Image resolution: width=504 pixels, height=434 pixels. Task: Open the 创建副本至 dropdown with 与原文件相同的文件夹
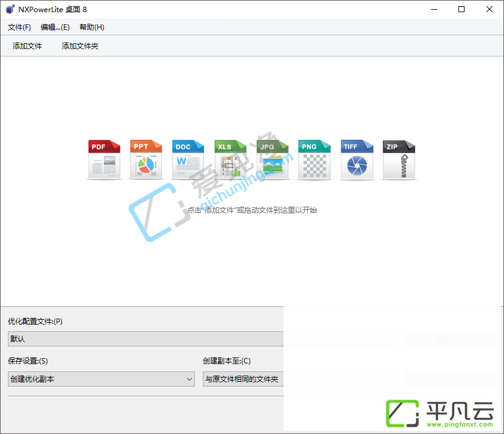click(x=300, y=379)
